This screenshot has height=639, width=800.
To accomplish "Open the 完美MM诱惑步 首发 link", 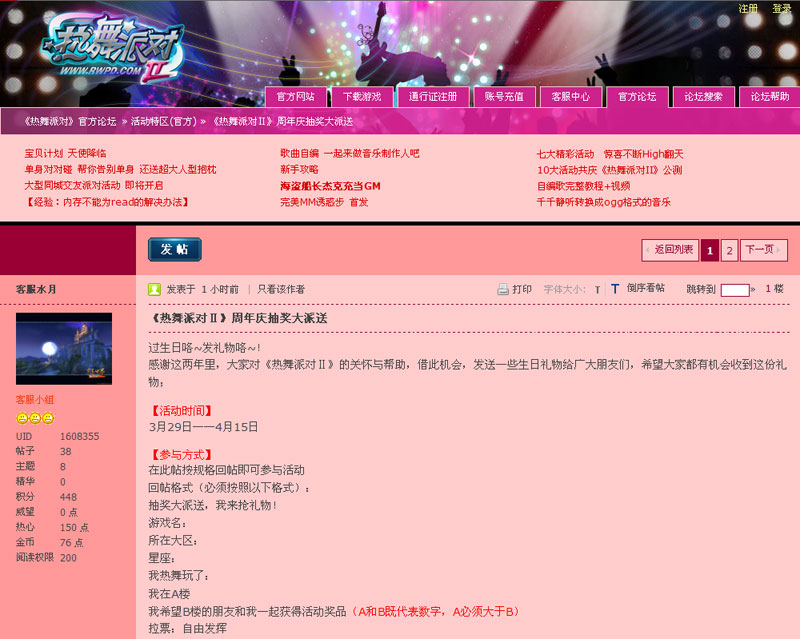I will [324, 202].
